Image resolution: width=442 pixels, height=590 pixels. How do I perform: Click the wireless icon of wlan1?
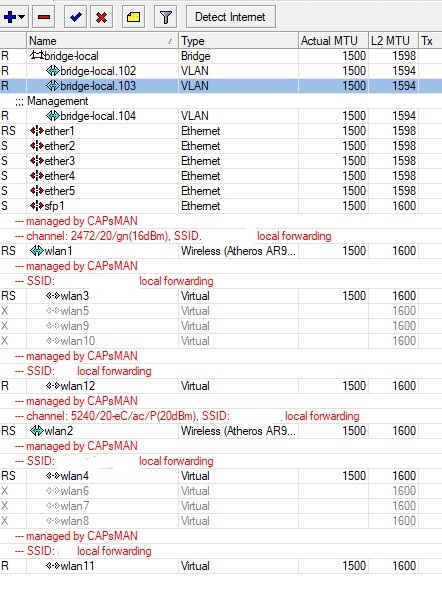37,251
